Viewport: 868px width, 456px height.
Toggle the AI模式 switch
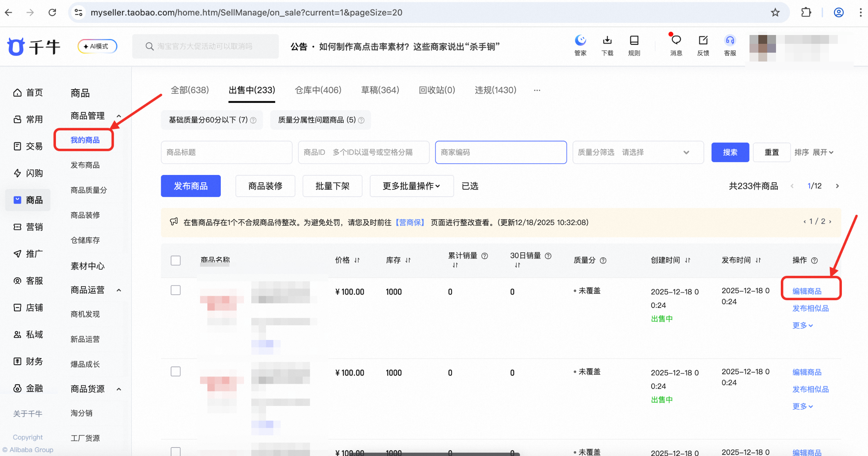(x=97, y=46)
